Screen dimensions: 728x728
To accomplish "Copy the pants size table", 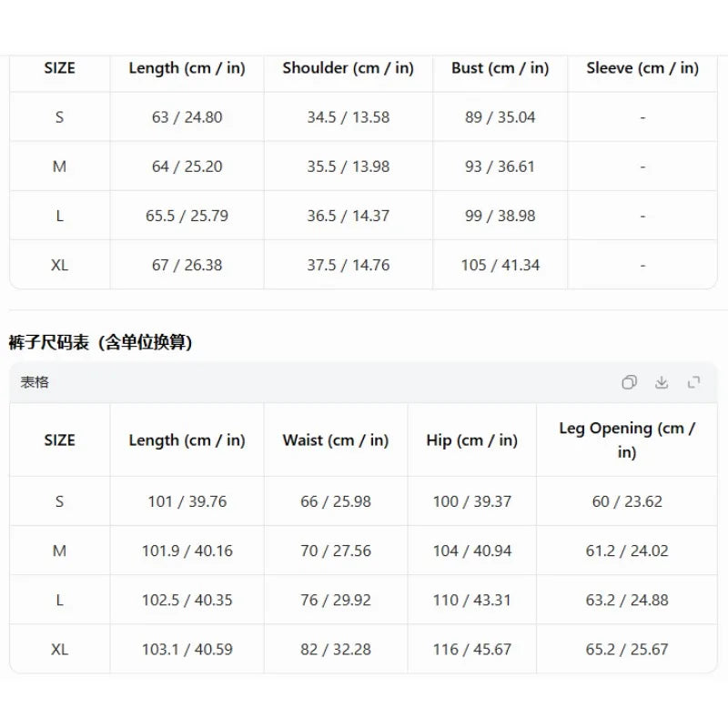I will coord(629,382).
